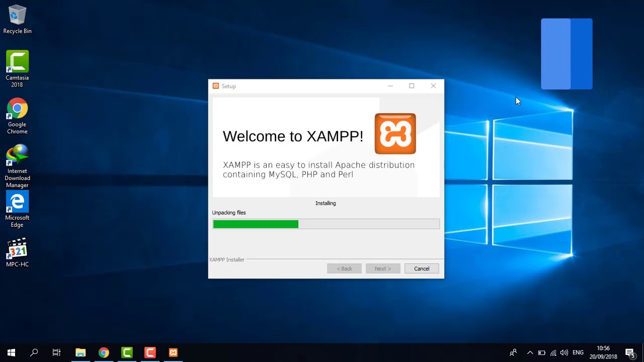
Task: Maximize the Setup window
Action: click(x=412, y=86)
